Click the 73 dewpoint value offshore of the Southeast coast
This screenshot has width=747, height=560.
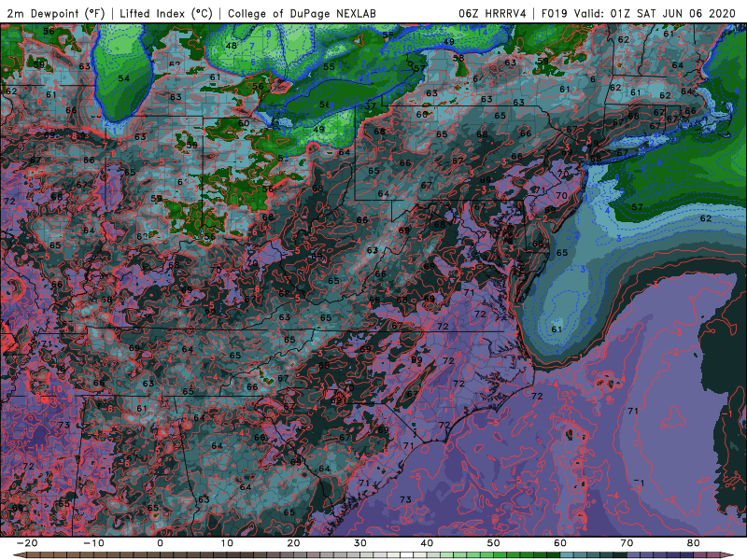point(405,499)
